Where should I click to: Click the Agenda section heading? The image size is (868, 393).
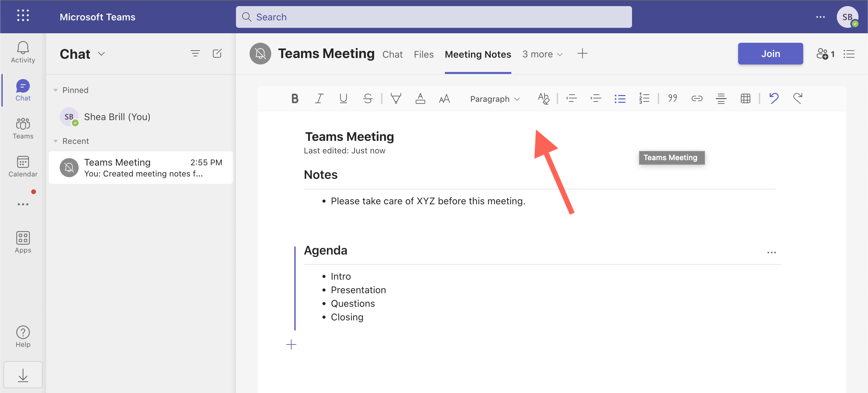click(325, 250)
